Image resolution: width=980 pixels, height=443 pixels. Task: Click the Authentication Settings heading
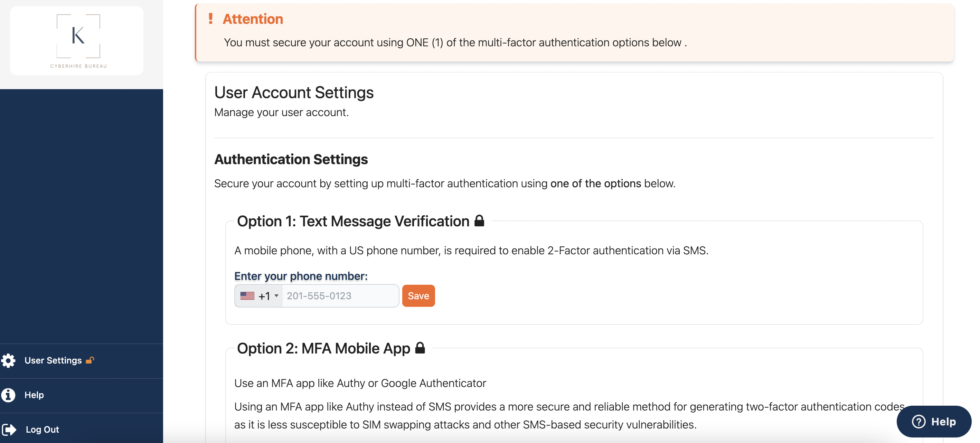(291, 159)
